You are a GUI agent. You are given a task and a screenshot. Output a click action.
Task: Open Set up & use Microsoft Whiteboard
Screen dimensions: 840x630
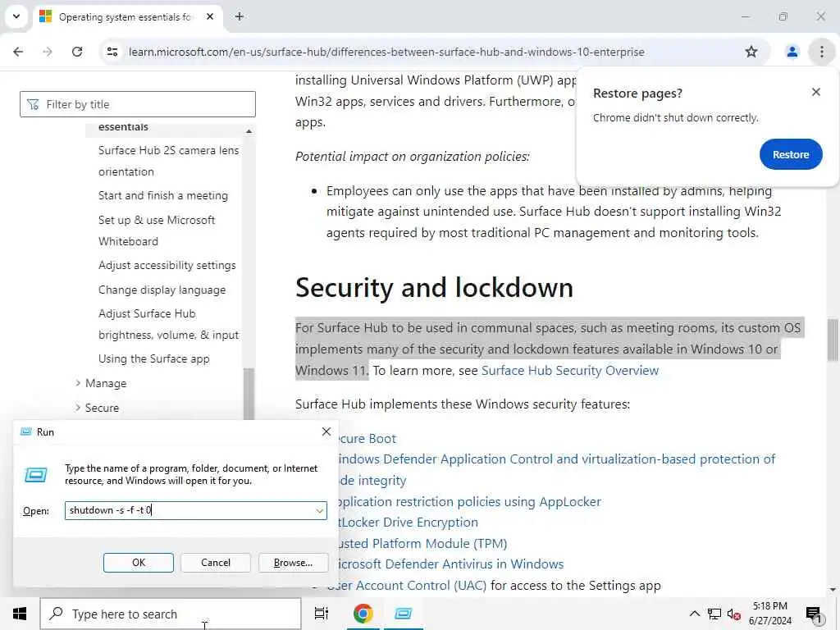coord(157,231)
